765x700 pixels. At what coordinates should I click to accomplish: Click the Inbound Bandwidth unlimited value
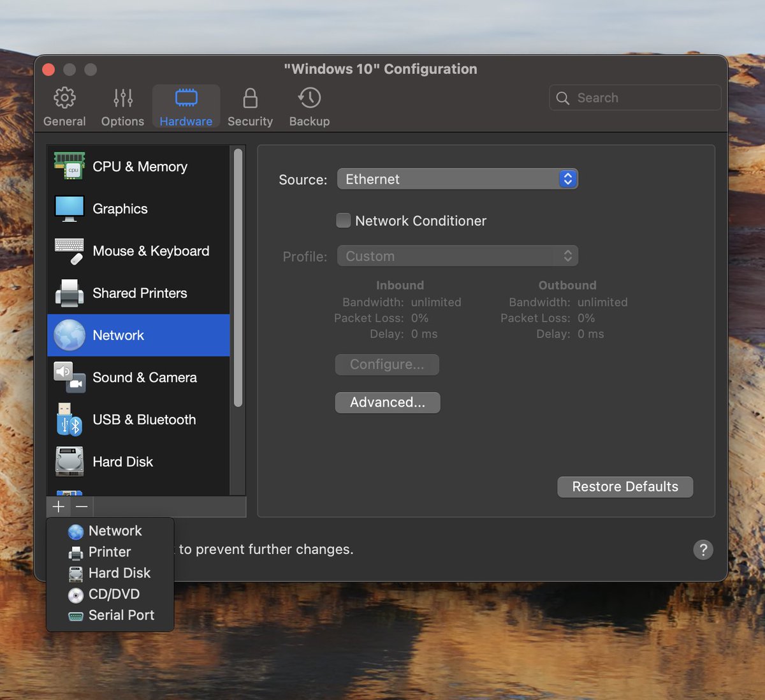pos(436,302)
